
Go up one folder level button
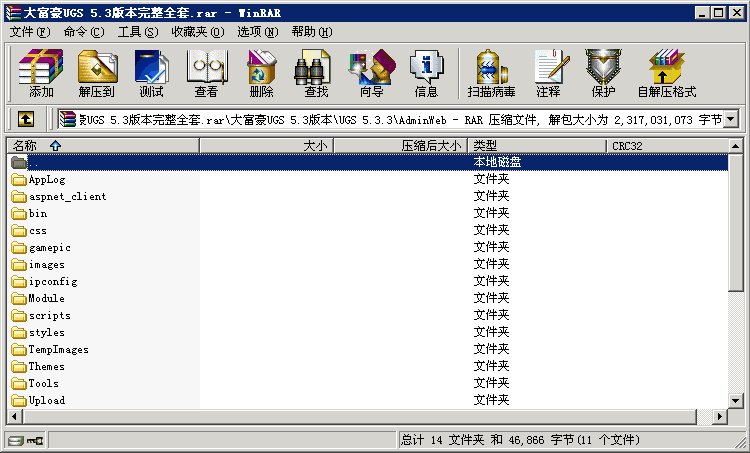pos(26,120)
